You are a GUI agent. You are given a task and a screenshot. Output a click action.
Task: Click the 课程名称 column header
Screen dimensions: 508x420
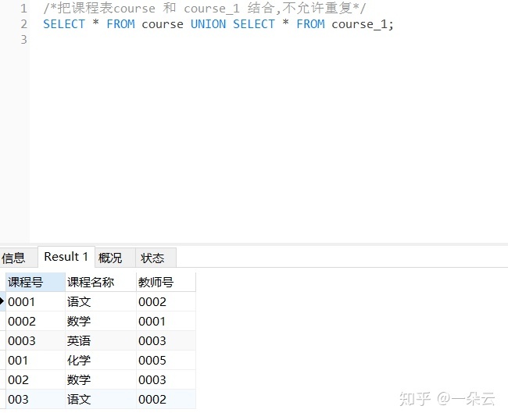click(101, 282)
